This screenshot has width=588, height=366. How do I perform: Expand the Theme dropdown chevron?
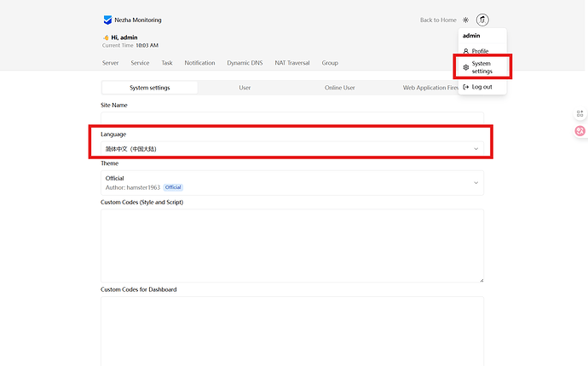click(476, 183)
